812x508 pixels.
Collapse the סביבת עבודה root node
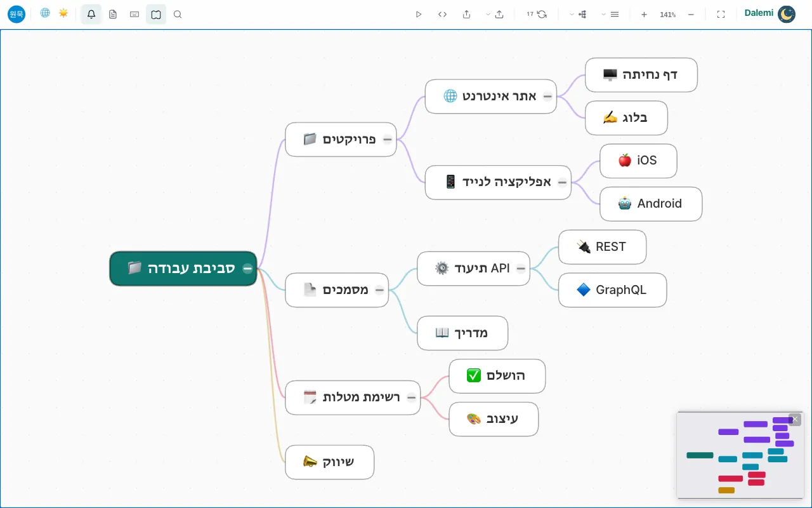tap(247, 269)
